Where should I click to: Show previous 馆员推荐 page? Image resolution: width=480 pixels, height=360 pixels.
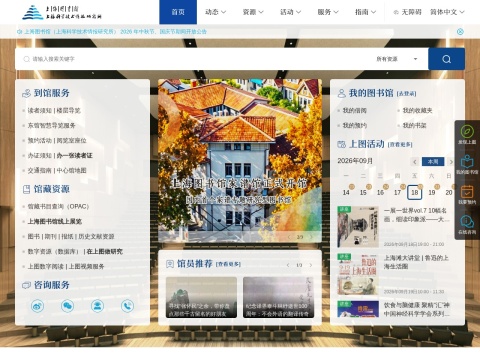click(x=288, y=265)
